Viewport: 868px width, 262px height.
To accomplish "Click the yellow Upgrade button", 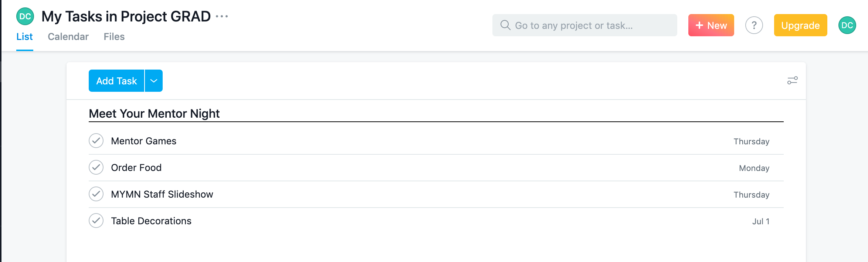I will tap(800, 25).
